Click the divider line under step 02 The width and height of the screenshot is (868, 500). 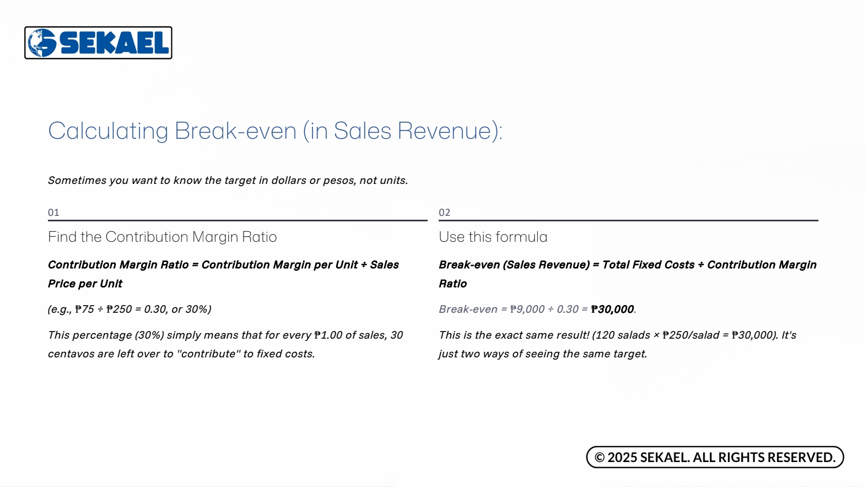click(x=628, y=220)
